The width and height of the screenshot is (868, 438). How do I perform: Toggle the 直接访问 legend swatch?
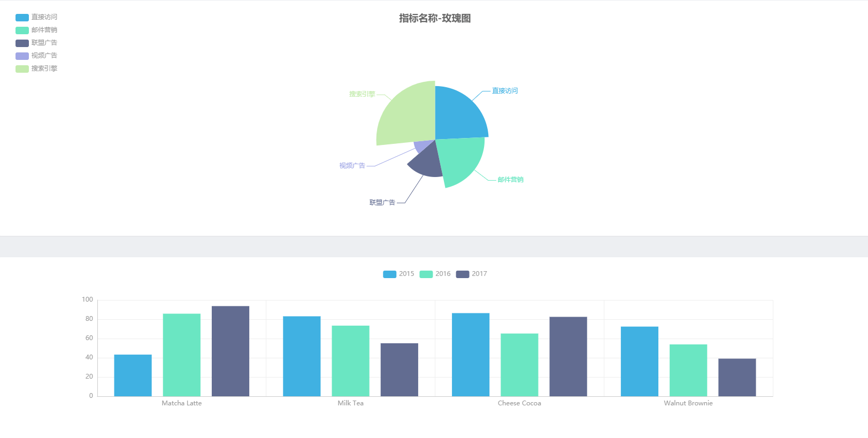[22, 18]
